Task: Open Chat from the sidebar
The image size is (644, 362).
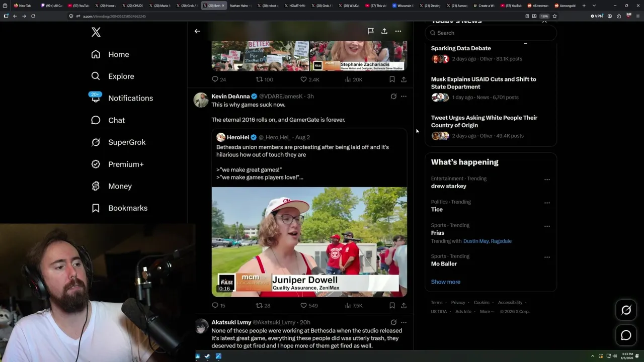Action: (108, 120)
